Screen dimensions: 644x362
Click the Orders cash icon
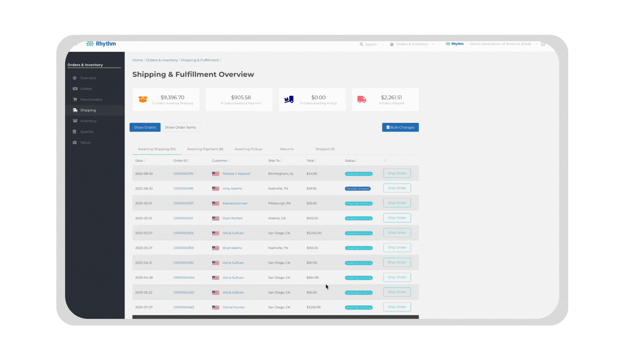point(75,89)
